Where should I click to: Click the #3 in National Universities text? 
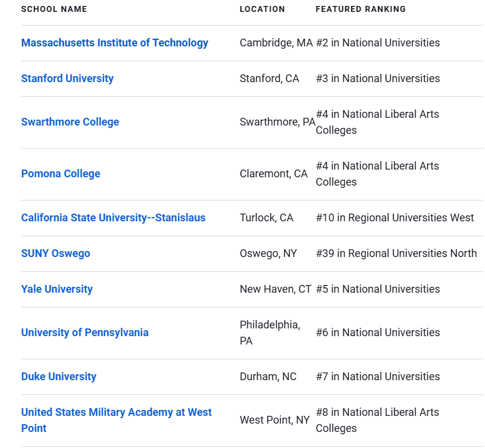(378, 79)
